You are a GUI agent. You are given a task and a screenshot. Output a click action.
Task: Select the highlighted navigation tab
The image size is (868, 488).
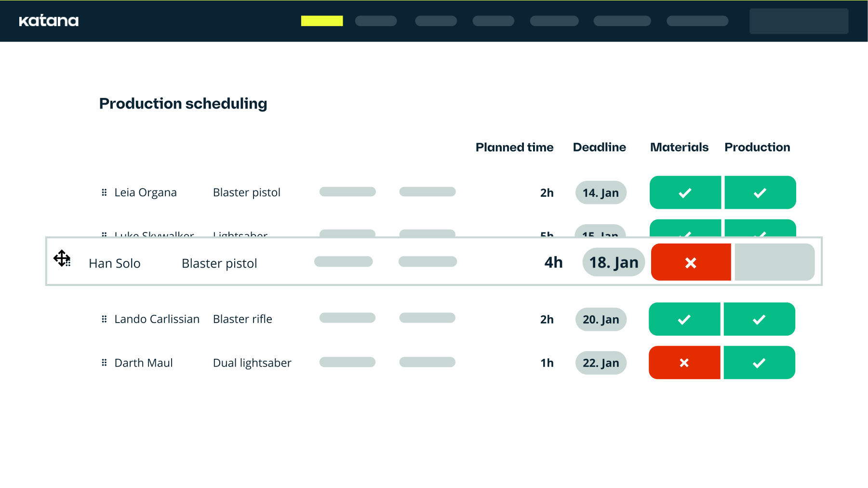322,21
